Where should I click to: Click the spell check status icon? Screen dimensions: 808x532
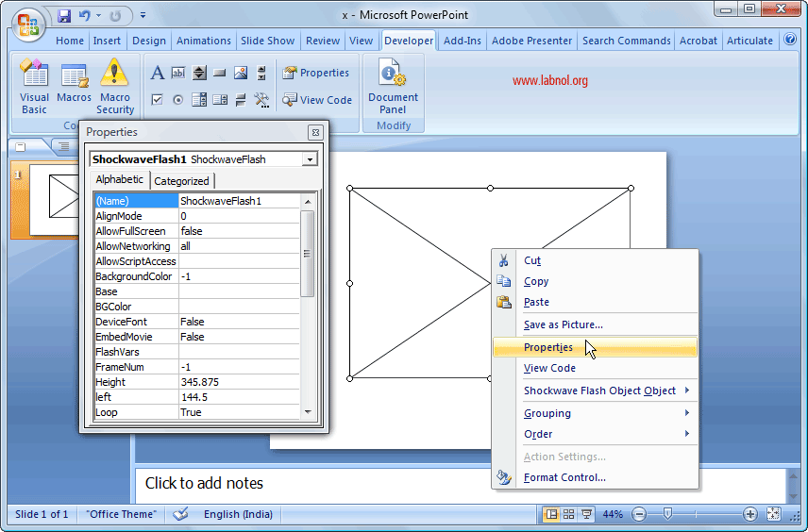181,514
